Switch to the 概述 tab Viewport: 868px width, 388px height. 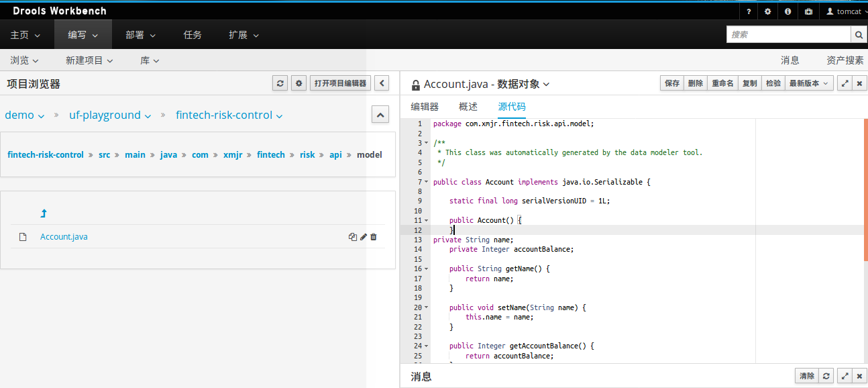(468, 107)
